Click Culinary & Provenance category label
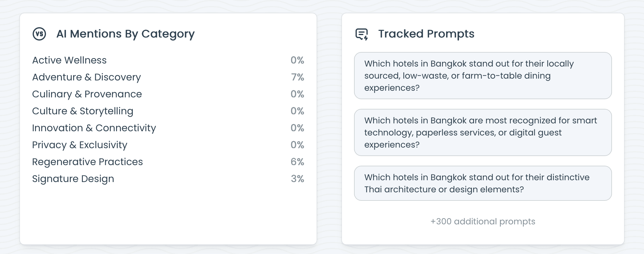The width and height of the screenshot is (644, 254). [x=87, y=94]
